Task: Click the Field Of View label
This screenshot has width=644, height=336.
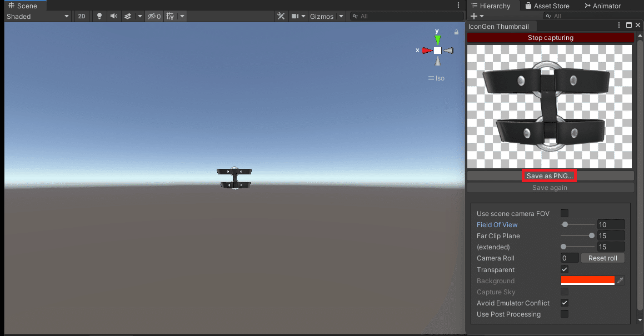Action: pos(497,225)
